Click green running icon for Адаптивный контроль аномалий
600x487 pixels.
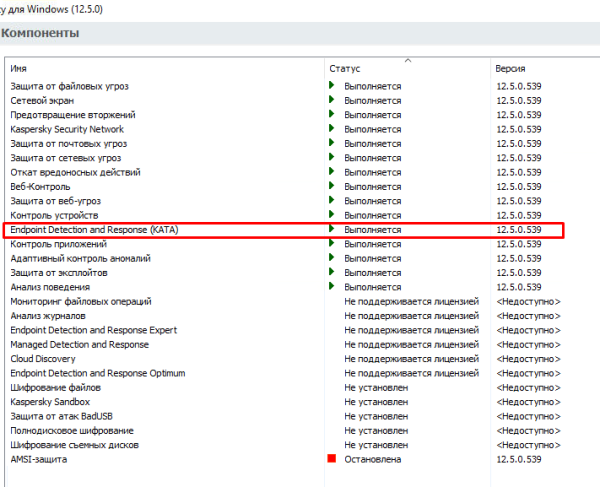coord(332,257)
